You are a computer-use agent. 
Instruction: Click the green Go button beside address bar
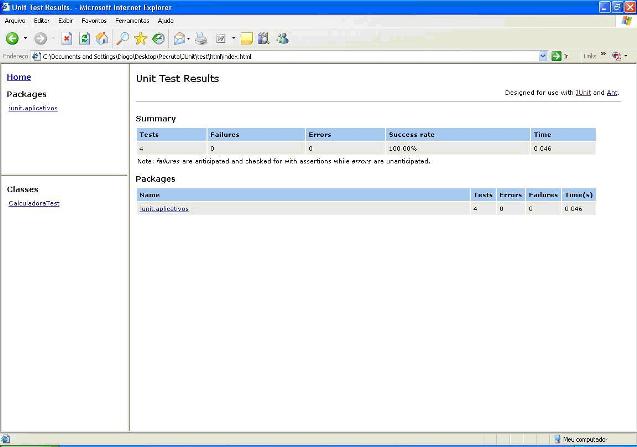click(x=557, y=56)
